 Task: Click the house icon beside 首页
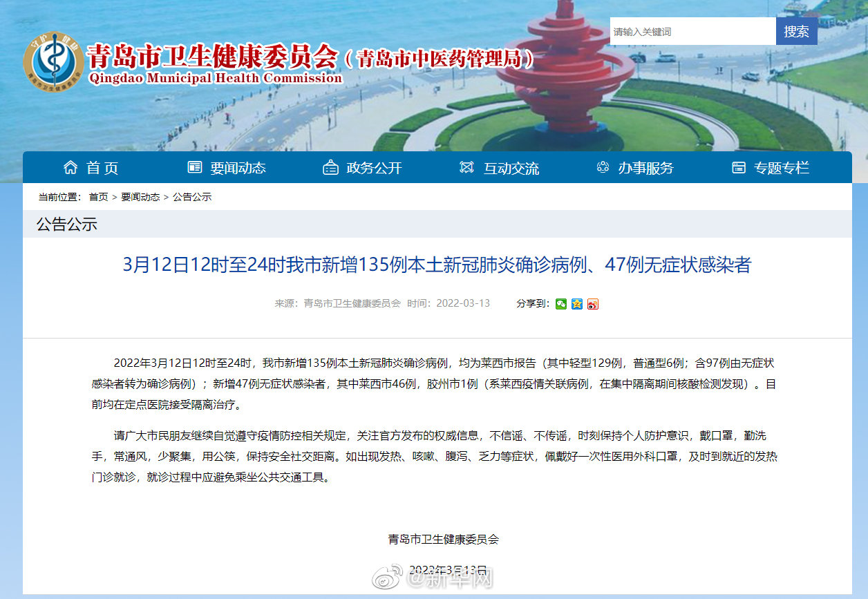[x=70, y=167]
